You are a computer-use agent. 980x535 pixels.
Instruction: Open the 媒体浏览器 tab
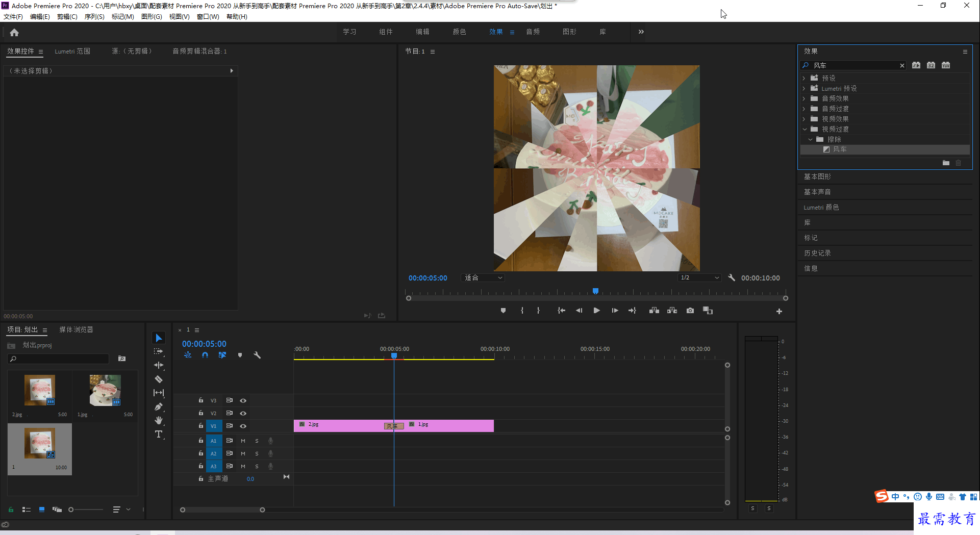(76, 329)
